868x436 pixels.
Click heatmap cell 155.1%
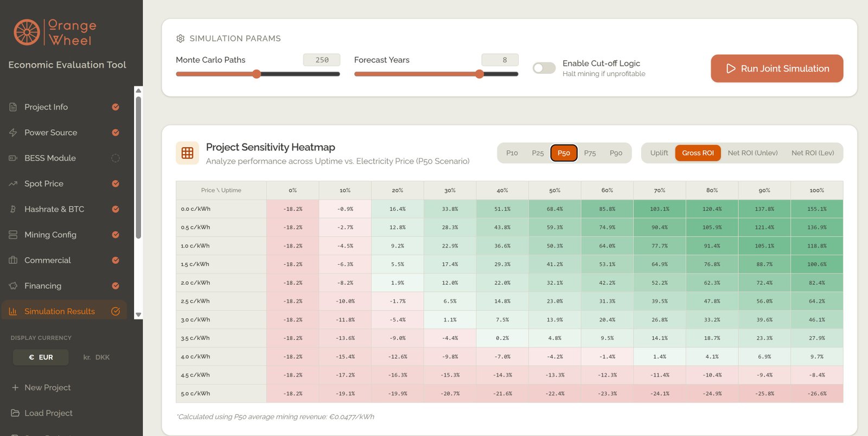pos(817,209)
